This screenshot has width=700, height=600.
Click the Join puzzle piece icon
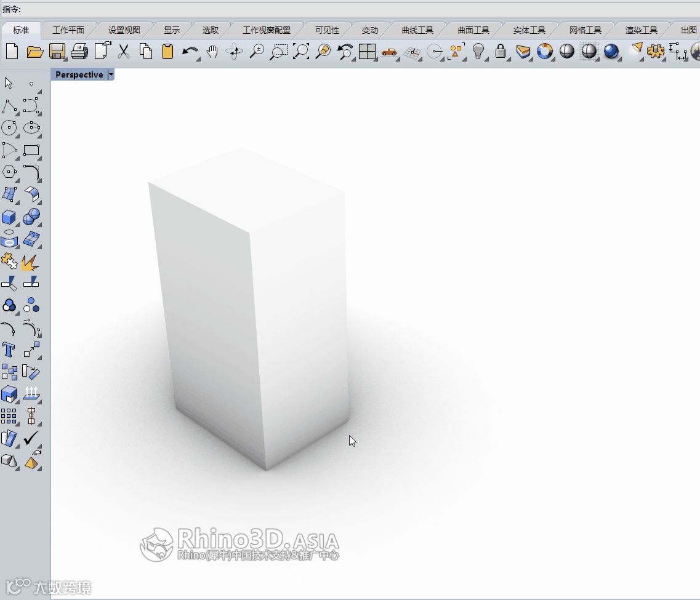click(x=9, y=262)
